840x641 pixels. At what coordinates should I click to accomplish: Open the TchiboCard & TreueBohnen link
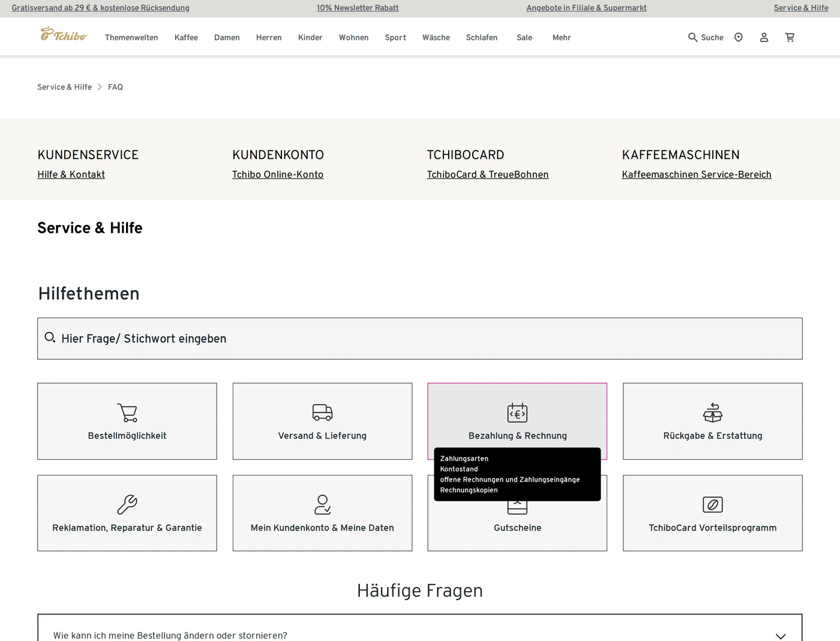[x=488, y=174]
